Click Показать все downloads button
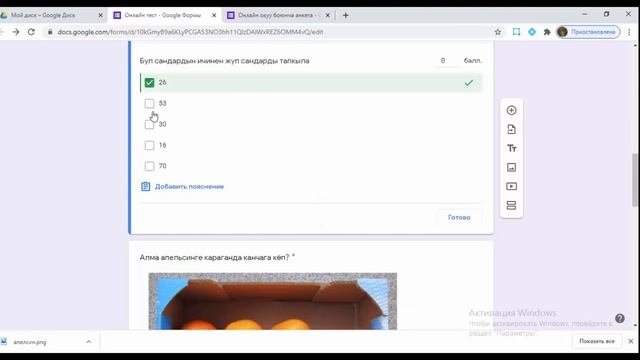Image resolution: width=640 pixels, height=360 pixels. click(x=597, y=341)
